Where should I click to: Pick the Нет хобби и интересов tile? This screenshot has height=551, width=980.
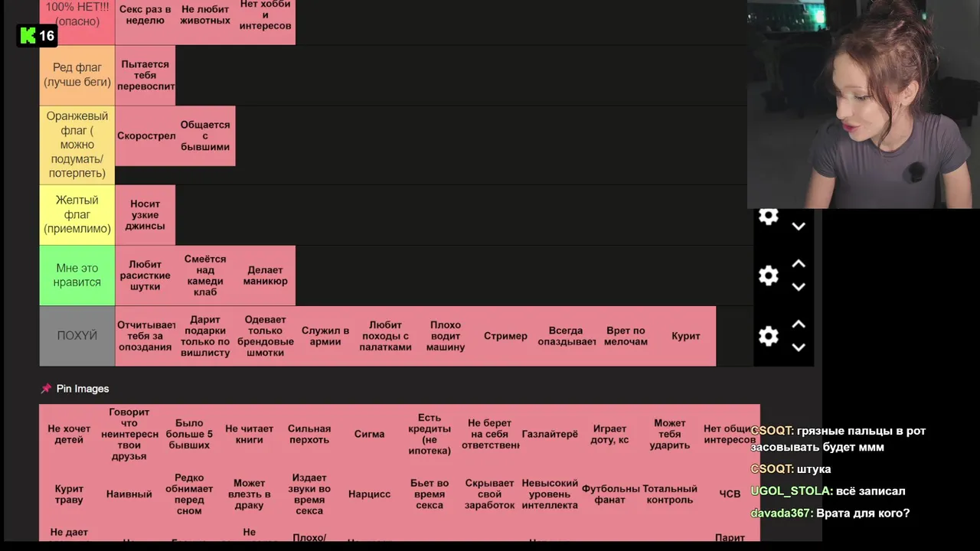(x=265, y=22)
